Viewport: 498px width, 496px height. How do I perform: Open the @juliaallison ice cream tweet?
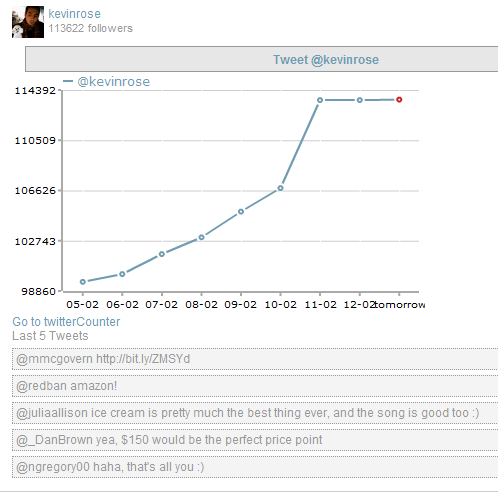(255, 413)
